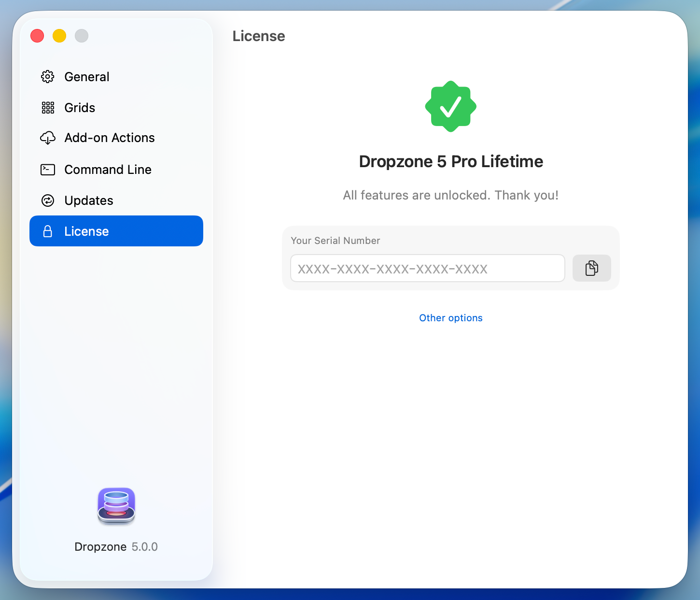Open the Other options link

pyautogui.click(x=451, y=318)
